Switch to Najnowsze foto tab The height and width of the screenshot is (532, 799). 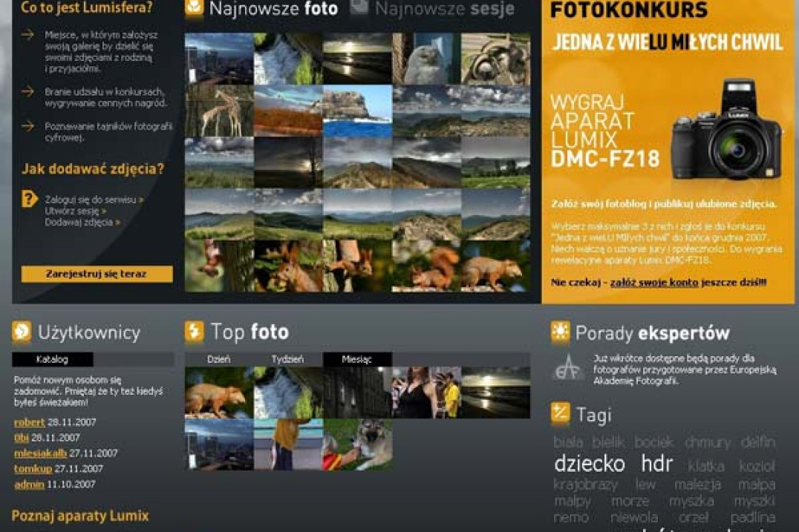pos(273,9)
